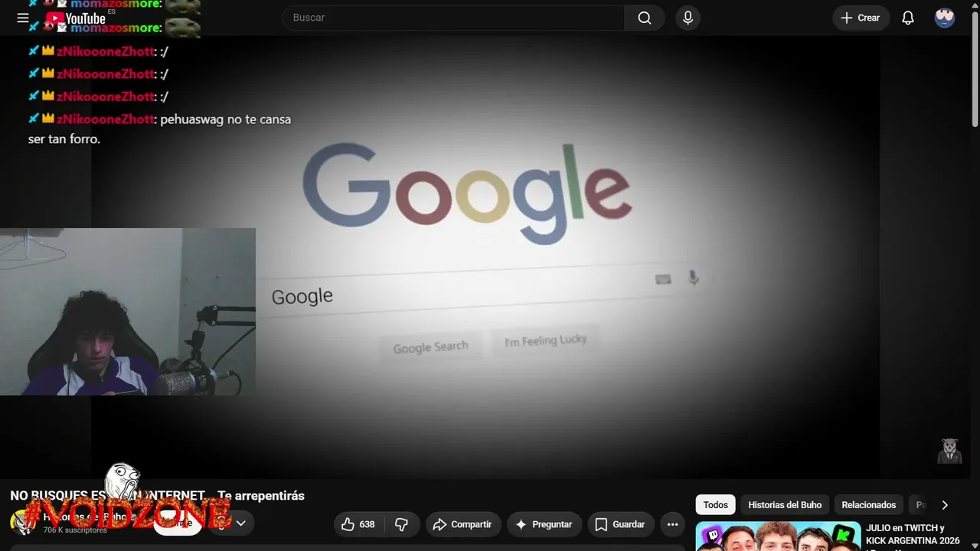Start voice search with the microphone
The width and height of the screenshot is (980, 551).
688,18
